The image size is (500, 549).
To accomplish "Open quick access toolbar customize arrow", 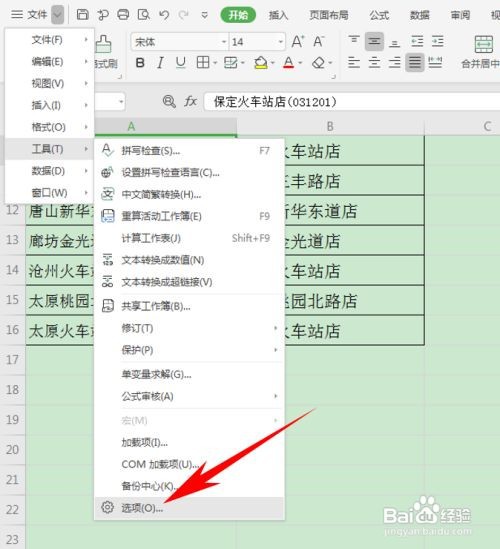I will (204, 15).
